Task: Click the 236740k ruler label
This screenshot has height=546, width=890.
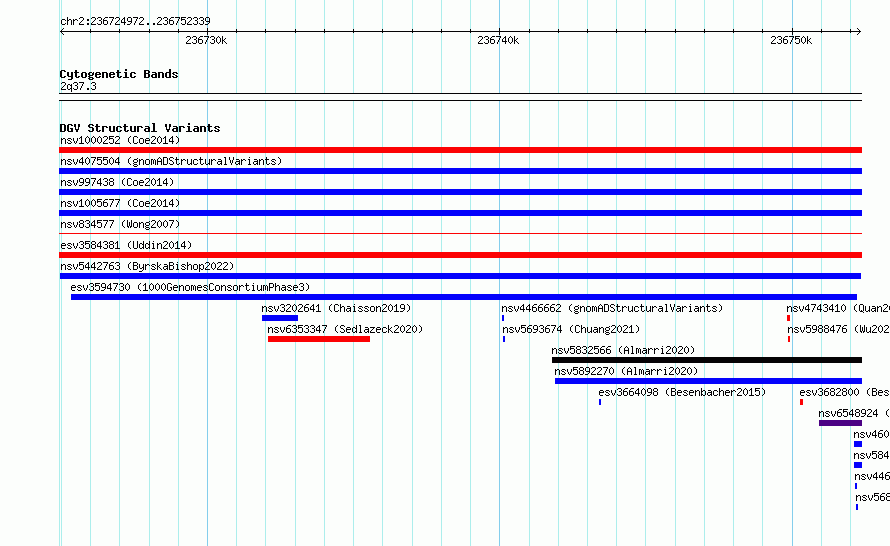Action: tap(498, 40)
